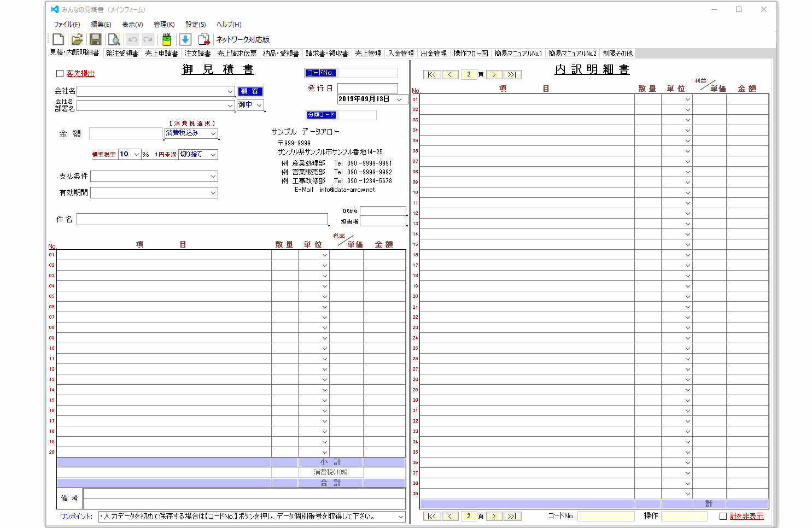Click ネットワーク対応版 toolbar label

click(243, 39)
